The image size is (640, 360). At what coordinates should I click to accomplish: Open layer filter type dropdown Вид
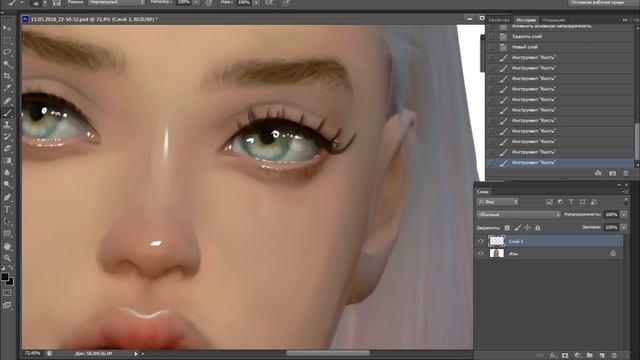coord(498,202)
